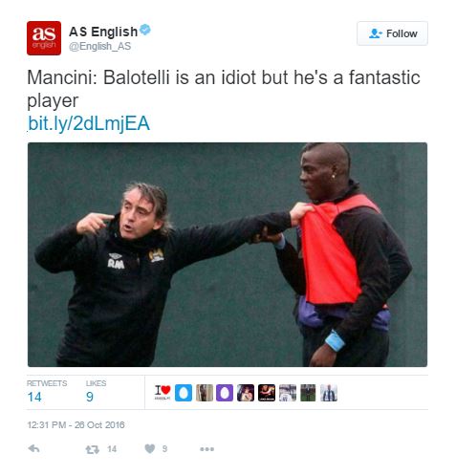Open the AS English display name
The height and width of the screenshot is (476, 456).
tap(103, 32)
